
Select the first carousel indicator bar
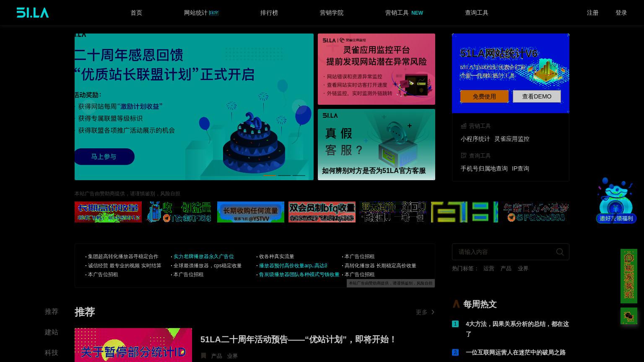pos(270,175)
